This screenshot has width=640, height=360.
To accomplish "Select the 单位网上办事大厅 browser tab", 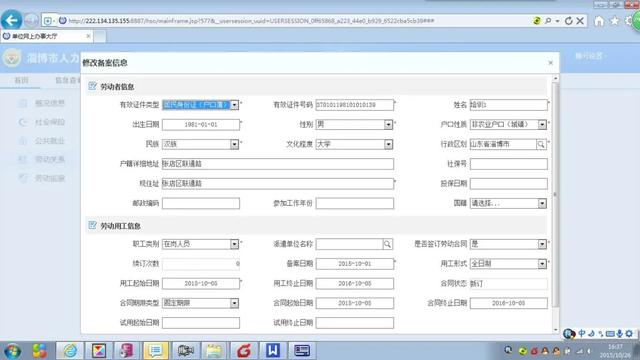I will pos(47,36).
